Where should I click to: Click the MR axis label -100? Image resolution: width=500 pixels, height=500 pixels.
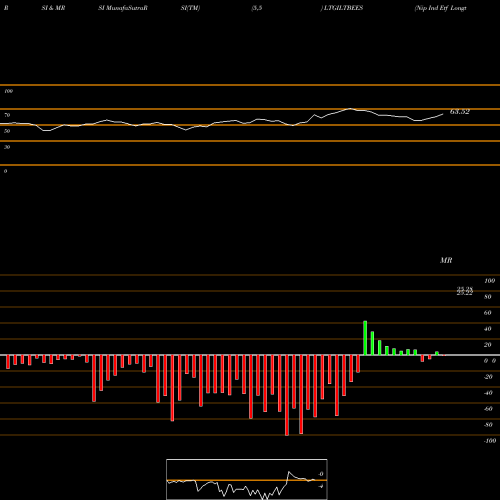[490, 441]
